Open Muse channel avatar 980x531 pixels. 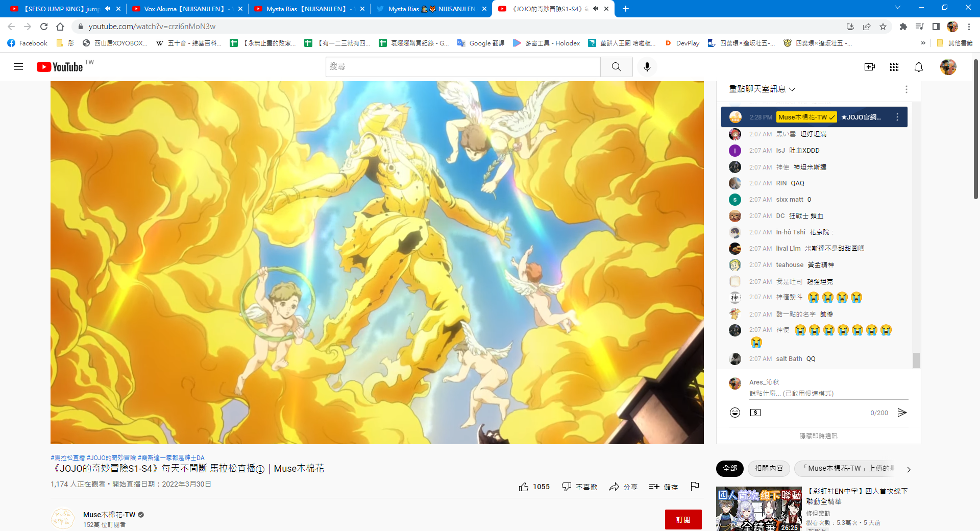pyautogui.click(x=63, y=519)
